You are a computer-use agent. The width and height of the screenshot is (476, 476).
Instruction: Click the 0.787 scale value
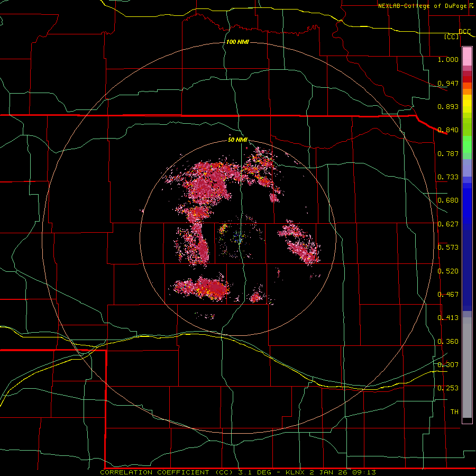448,153
